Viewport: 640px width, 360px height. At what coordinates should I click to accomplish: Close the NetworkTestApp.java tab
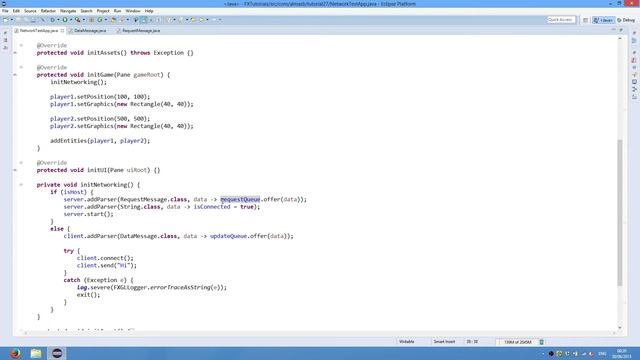[62, 31]
